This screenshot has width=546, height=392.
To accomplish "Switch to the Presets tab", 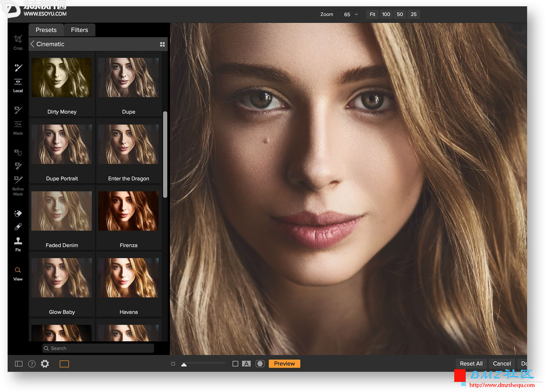I will click(x=46, y=30).
